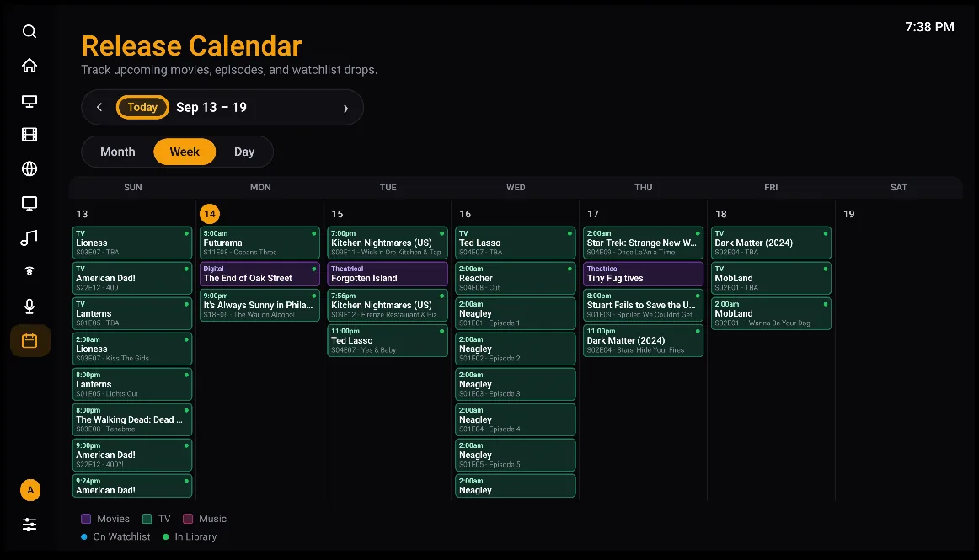Open the TV monitor icon below Home
Screen dimensions: 979x560
point(29,101)
